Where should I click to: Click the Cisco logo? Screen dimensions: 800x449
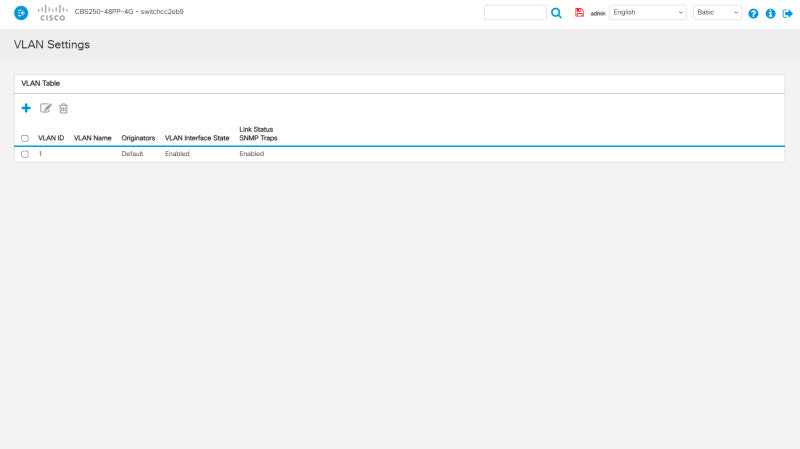tap(53, 13)
